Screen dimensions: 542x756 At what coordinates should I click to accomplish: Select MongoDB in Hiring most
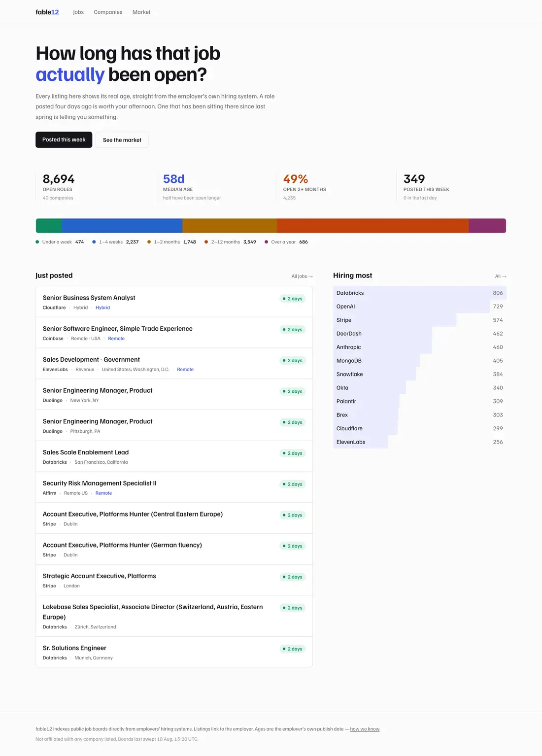(x=420, y=361)
